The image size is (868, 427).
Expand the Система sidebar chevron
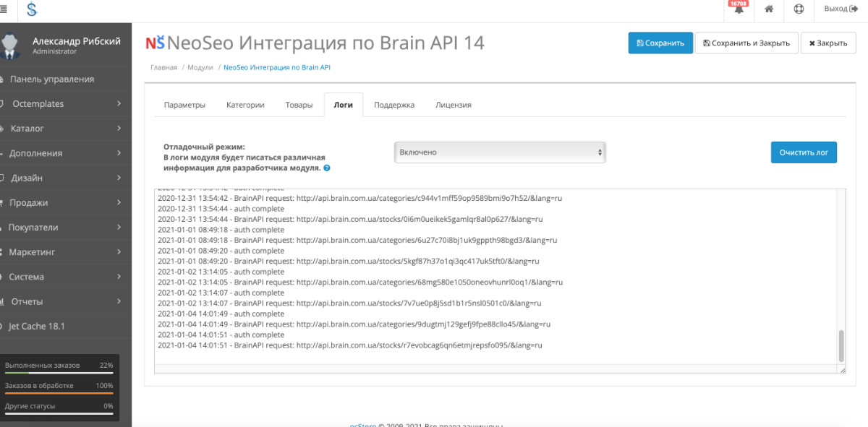[x=119, y=277]
